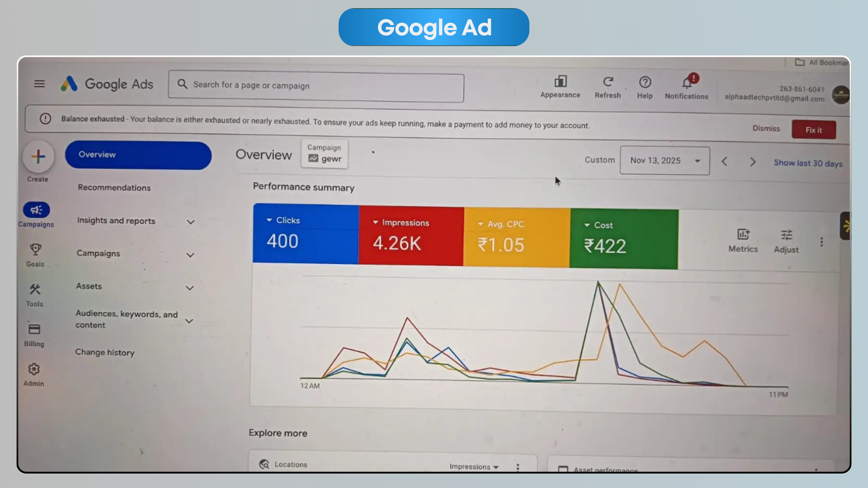This screenshot has width=868, height=488.
Task: Open the Recommendations menu item
Action: point(114,188)
